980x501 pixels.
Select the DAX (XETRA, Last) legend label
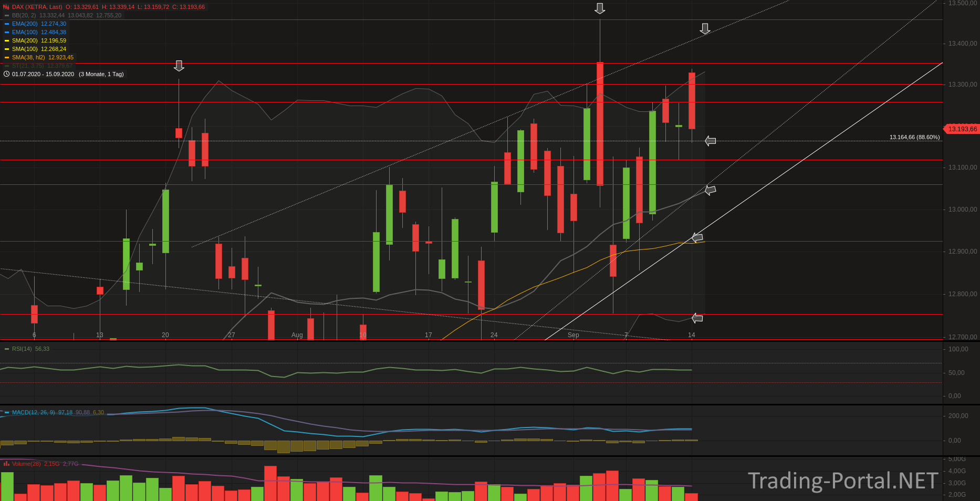pos(37,7)
